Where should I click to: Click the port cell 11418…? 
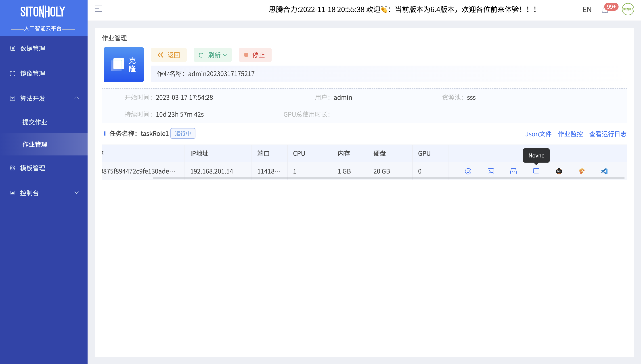pos(269,171)
